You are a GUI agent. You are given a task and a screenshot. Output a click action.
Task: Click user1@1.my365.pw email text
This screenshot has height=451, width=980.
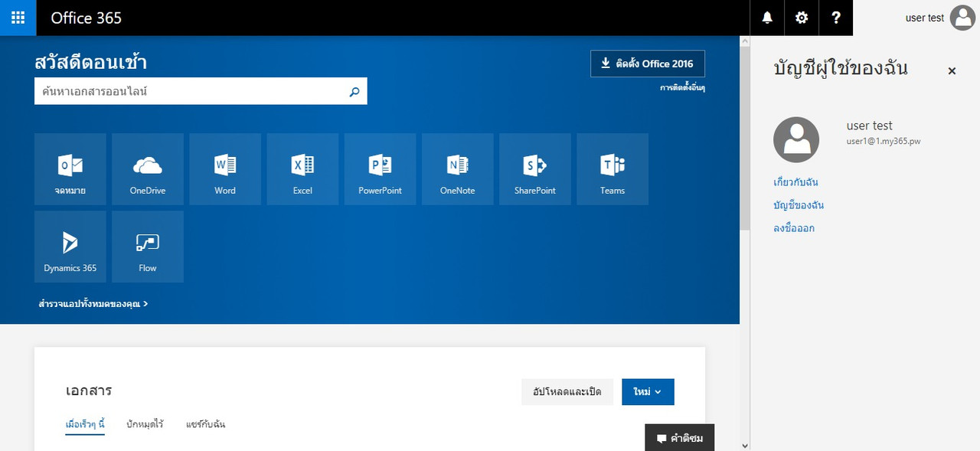(x=884, y=142)
